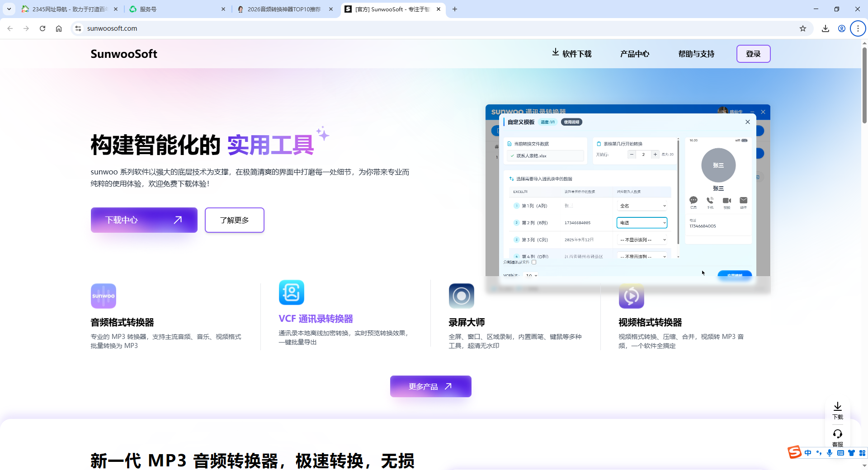Open the 视频格式转换器 title link

pyautogui.click(x=650, y=322)
